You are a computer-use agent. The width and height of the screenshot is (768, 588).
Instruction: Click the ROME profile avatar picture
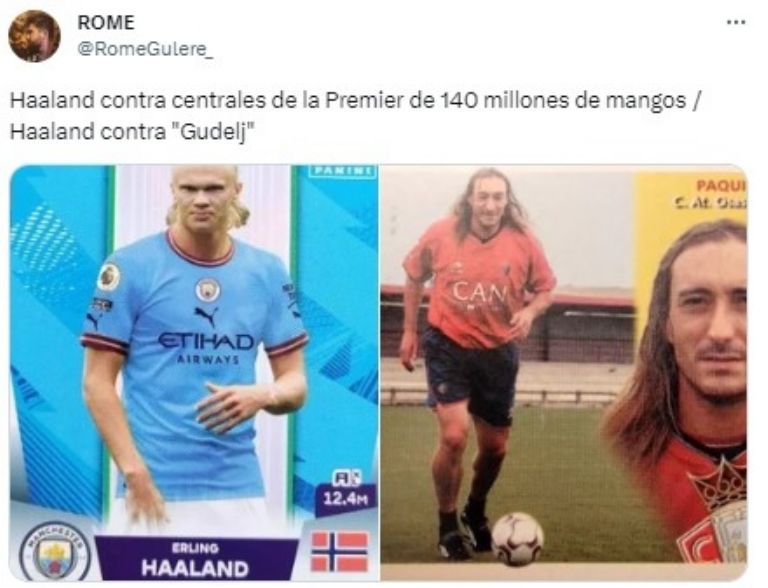pyautogui.click(x=34, y=36)
